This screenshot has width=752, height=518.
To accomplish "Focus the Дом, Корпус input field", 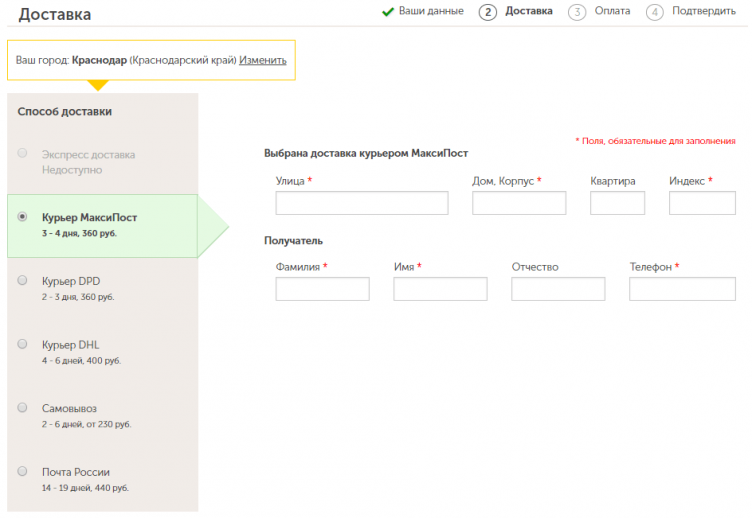I will pos(519,204).
